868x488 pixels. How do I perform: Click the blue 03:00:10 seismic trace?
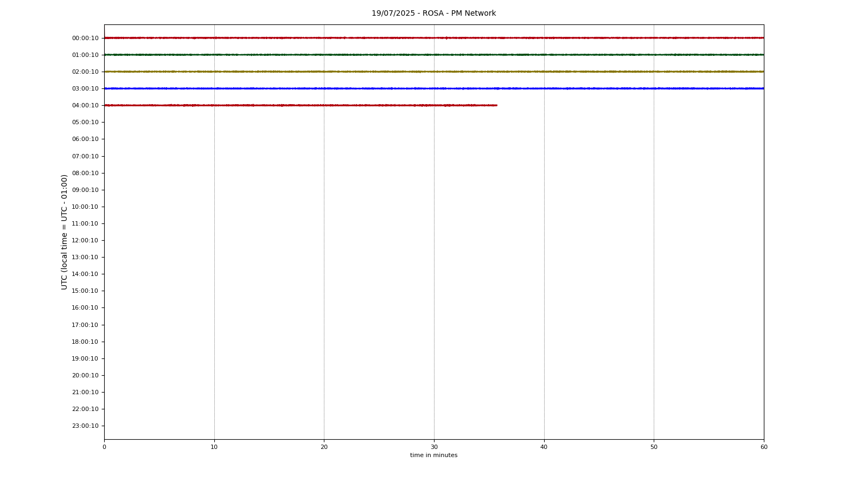click(434, 88)
